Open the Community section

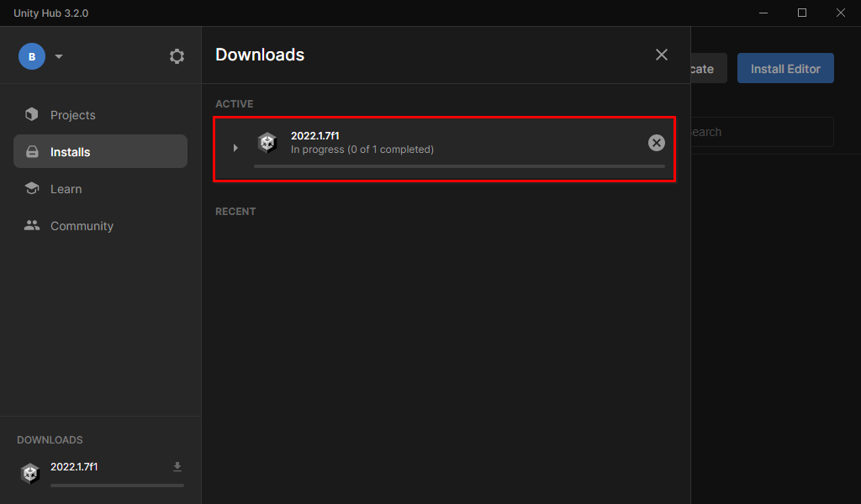(x=101, y=225)
